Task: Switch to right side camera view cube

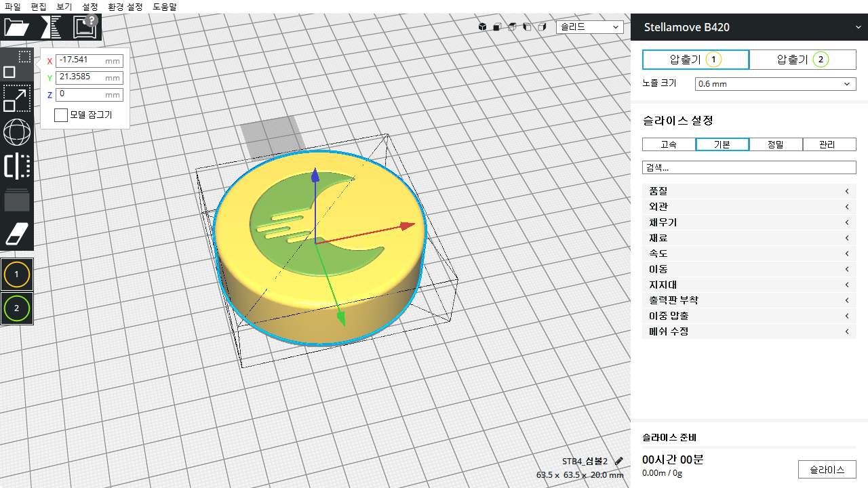Action: pyautogui.click(x=542, y=27)
